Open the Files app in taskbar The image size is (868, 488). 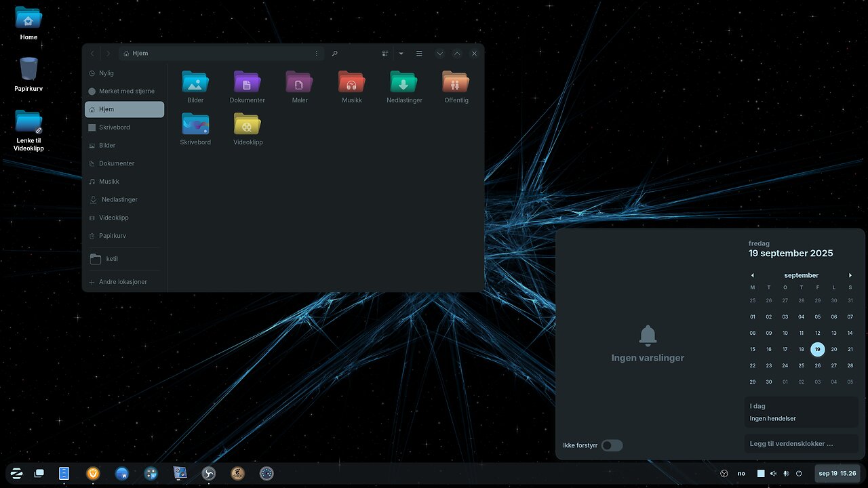[64, 474]
